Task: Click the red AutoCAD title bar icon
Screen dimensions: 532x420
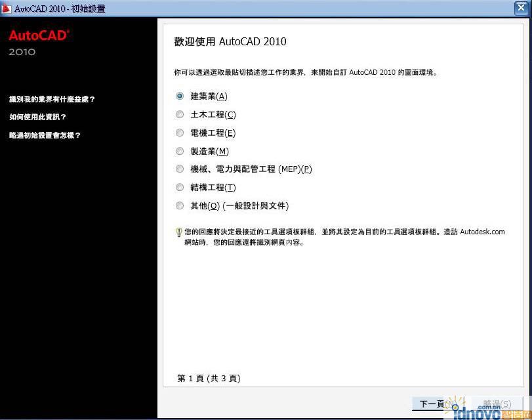Action: 7,9
